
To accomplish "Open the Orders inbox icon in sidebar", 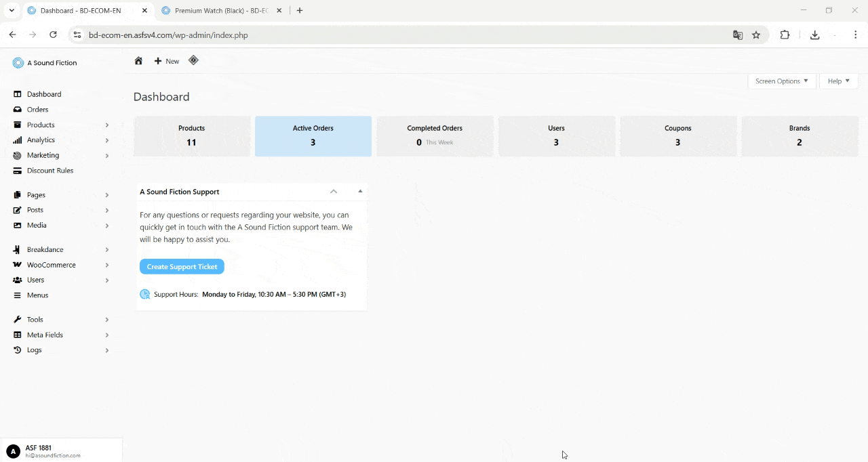I will [x=18, y=110].
